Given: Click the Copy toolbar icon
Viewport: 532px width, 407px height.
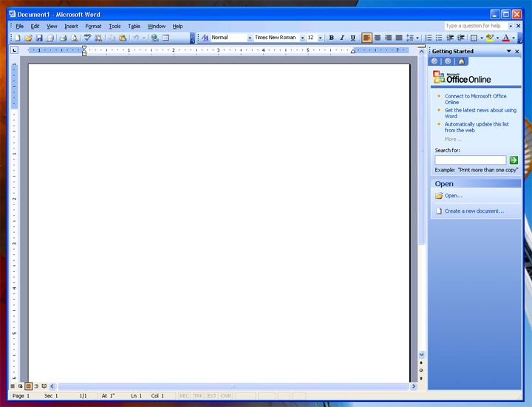Looking at the screenshot, I should (112, 38).
